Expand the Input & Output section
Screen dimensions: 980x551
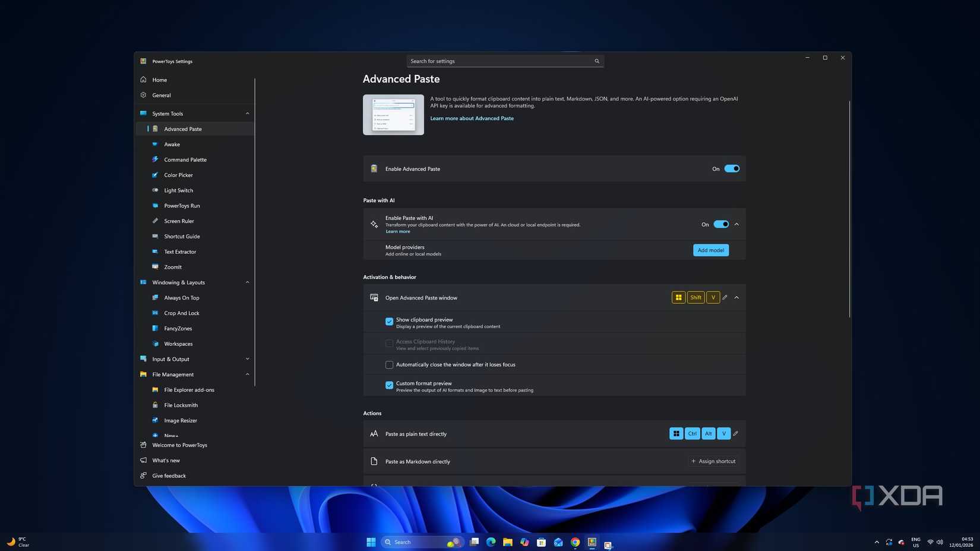point(247,358)
